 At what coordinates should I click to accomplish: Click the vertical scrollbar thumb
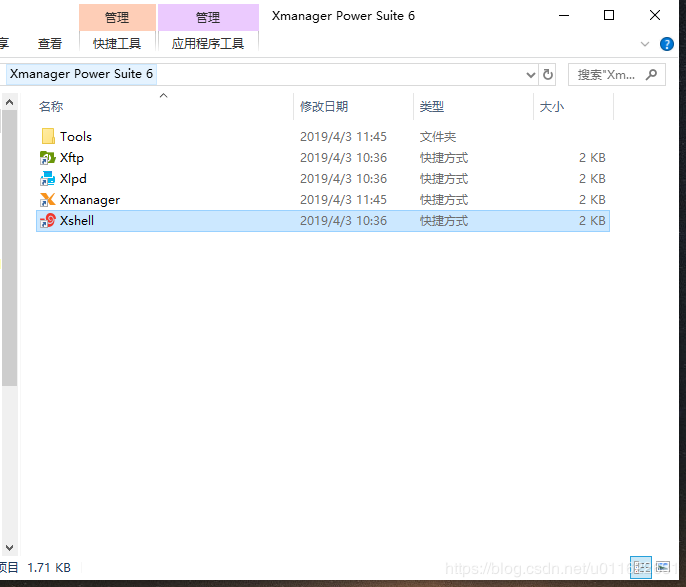[10, 248]
